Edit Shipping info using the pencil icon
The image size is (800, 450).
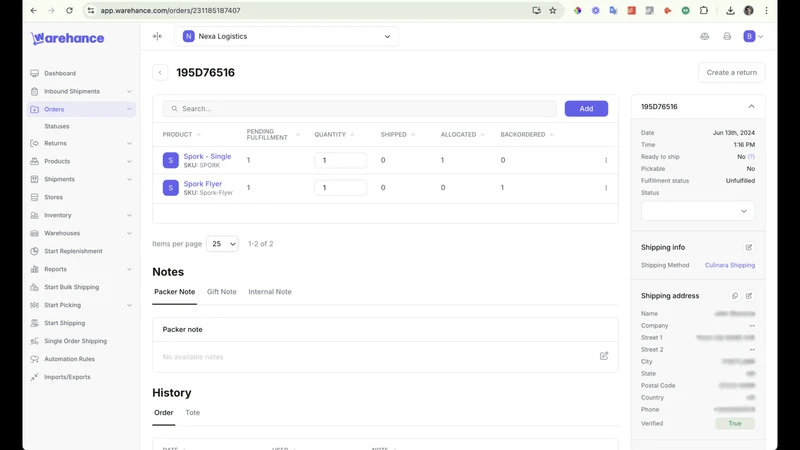(x=748, y=247)
